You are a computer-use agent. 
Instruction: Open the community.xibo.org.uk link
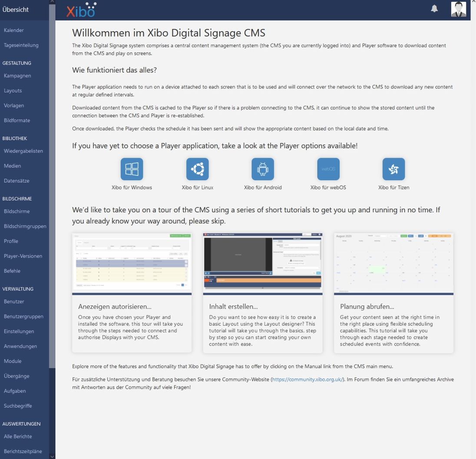coord(307,379)
